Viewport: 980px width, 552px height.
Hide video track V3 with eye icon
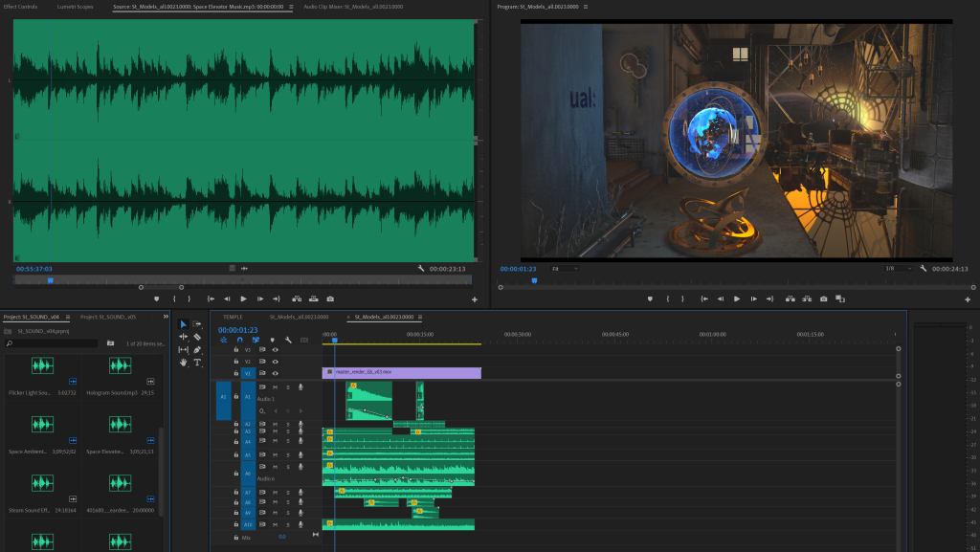(x=275, y=350)
